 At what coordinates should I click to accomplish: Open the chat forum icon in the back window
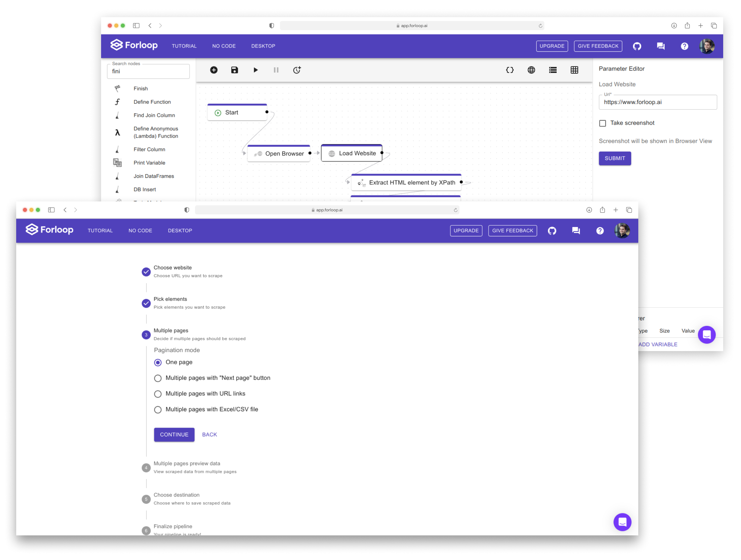661,46
